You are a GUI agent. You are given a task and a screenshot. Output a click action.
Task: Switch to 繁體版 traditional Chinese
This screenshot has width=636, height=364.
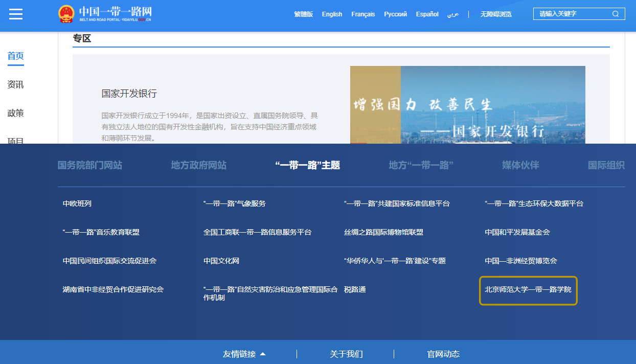[303, 14]
